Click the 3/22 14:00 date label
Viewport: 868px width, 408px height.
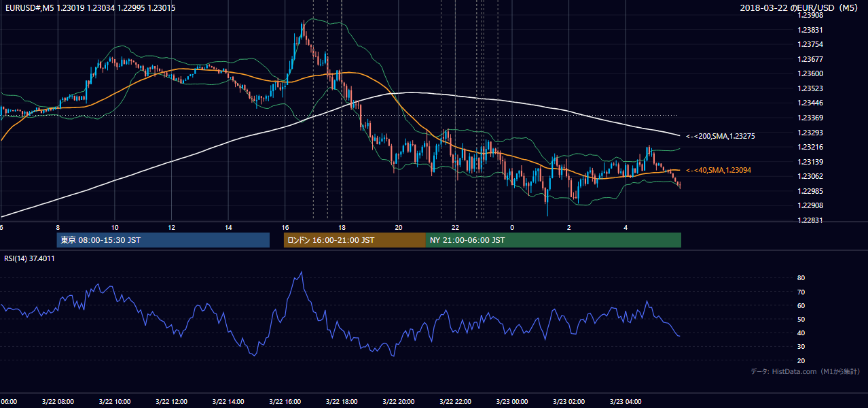pyautogui.click(x=228, y=401)
